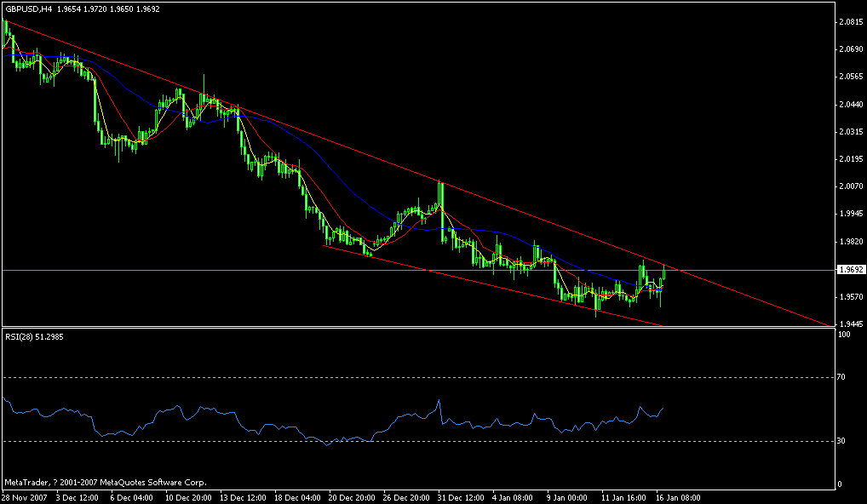Click the RSI scale value 70
867x504 pixels.
(x=841, y=377)
